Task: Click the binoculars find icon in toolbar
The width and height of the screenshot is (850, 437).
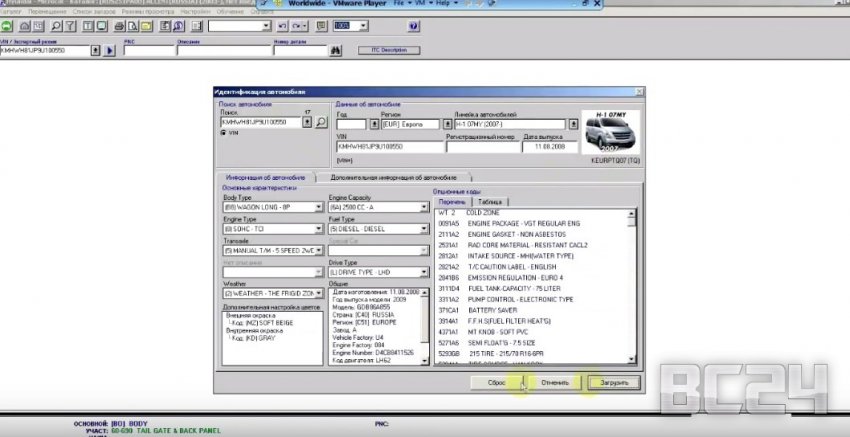Action: (337, 49)
